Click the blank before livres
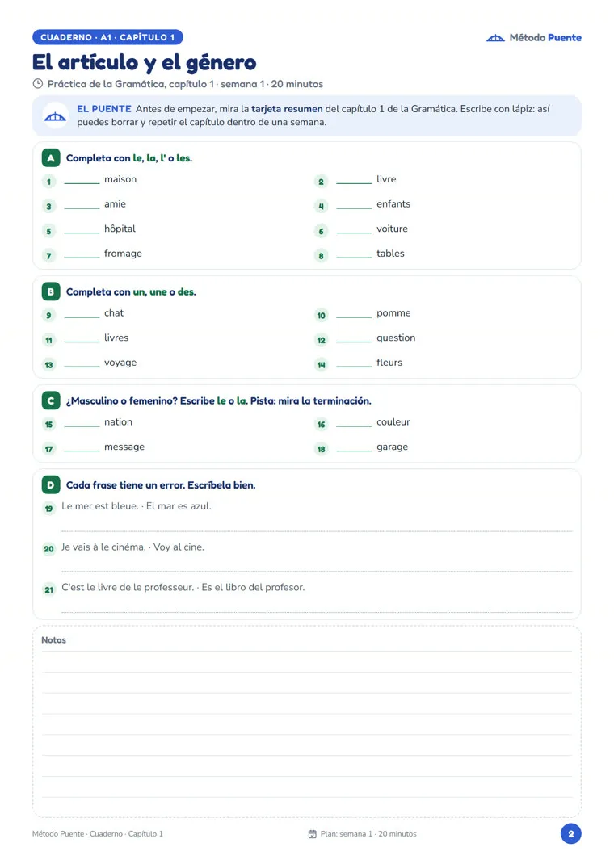614x868 pixels. 82,339
